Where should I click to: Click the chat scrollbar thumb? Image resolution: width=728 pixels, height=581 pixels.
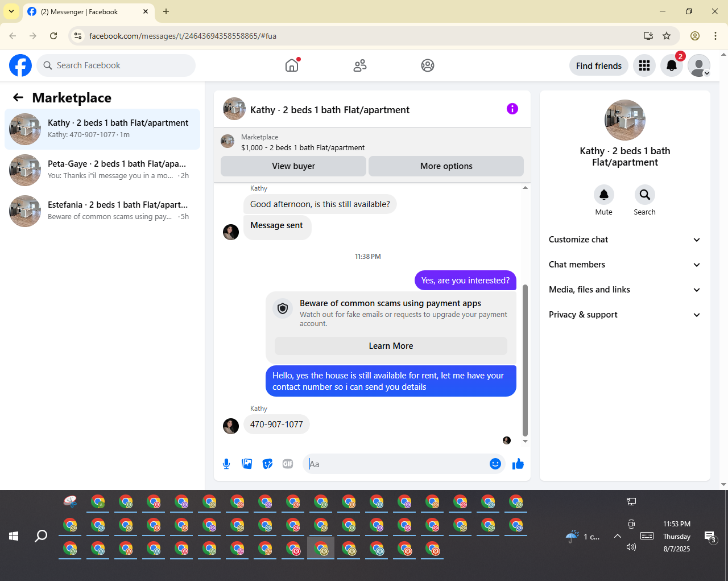click(525, 360)
